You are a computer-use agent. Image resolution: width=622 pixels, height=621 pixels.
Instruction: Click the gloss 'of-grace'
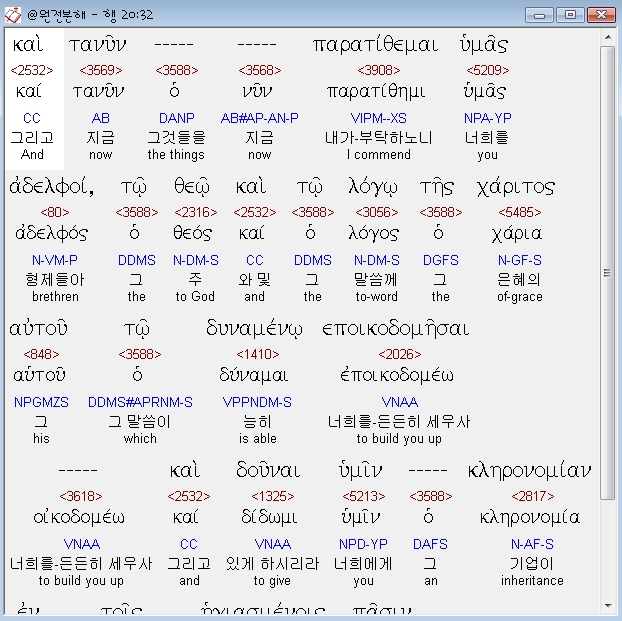tap(520, 296)
